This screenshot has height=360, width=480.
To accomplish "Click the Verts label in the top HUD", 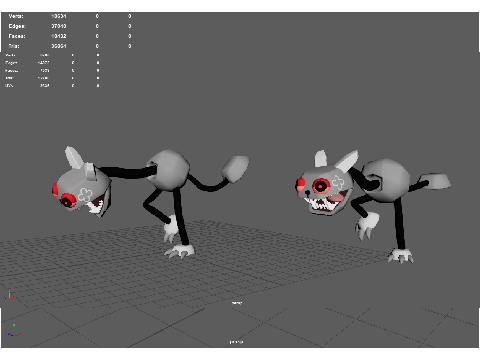I will [16, 16].
